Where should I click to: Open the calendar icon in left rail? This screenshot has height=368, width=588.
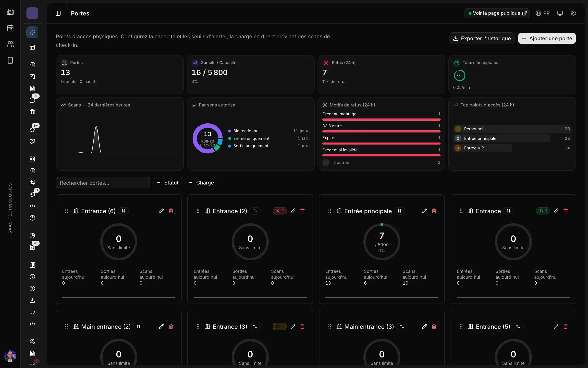point(10,28)
